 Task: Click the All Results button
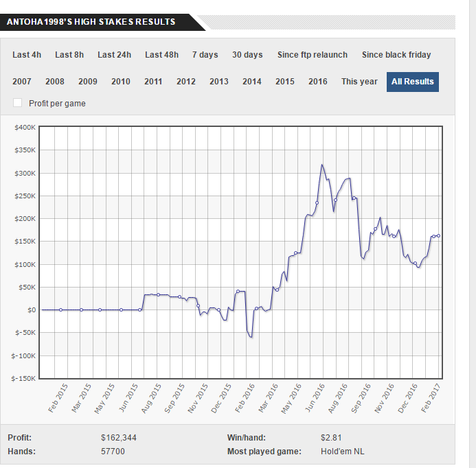413,82
